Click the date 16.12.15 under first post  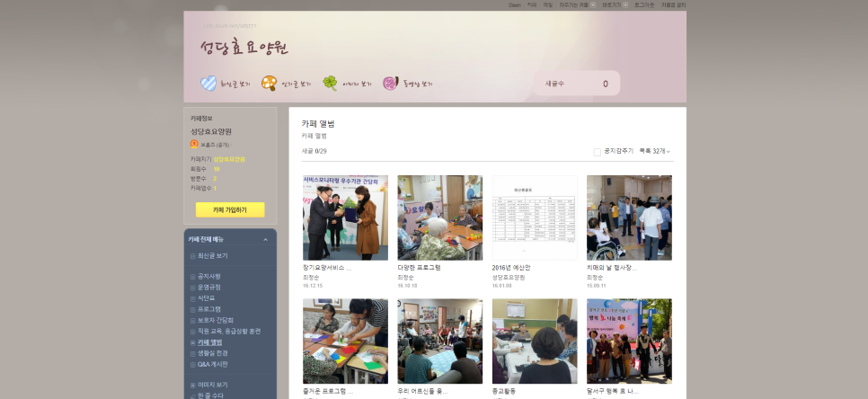[312, 286]
